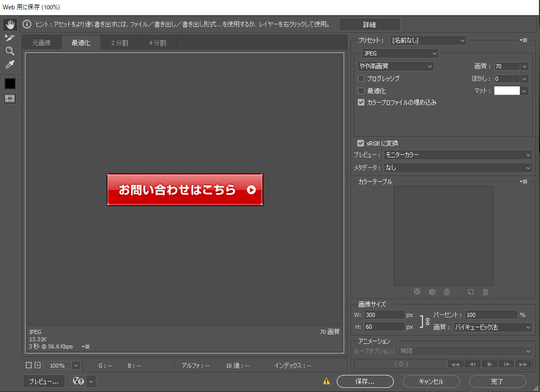Open the Color Table flyout menu
The image size is (540, 392).
pyautogui.click(x=523, y=182)
